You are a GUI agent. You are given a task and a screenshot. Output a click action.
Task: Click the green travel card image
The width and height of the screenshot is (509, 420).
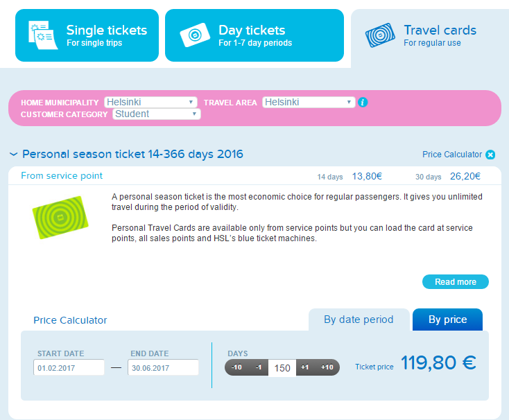click(x=60, y=218)
